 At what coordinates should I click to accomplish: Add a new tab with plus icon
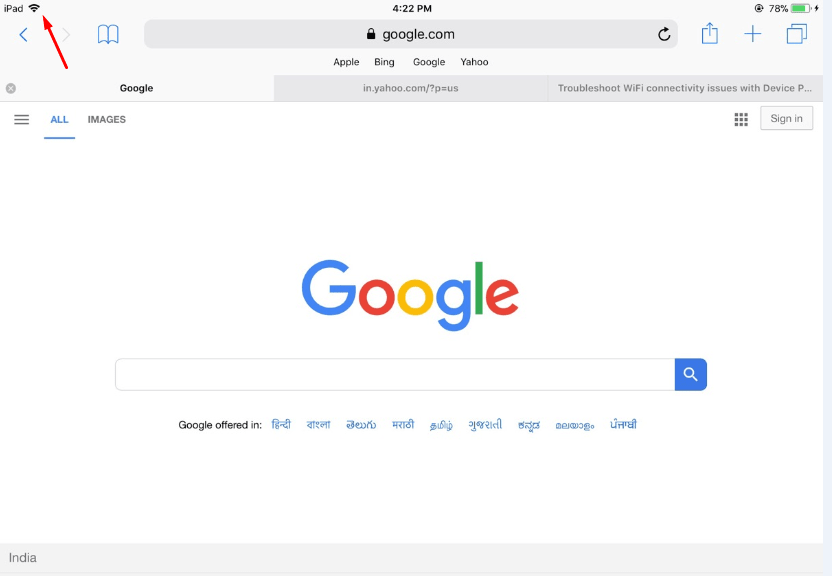coord(752,34)
